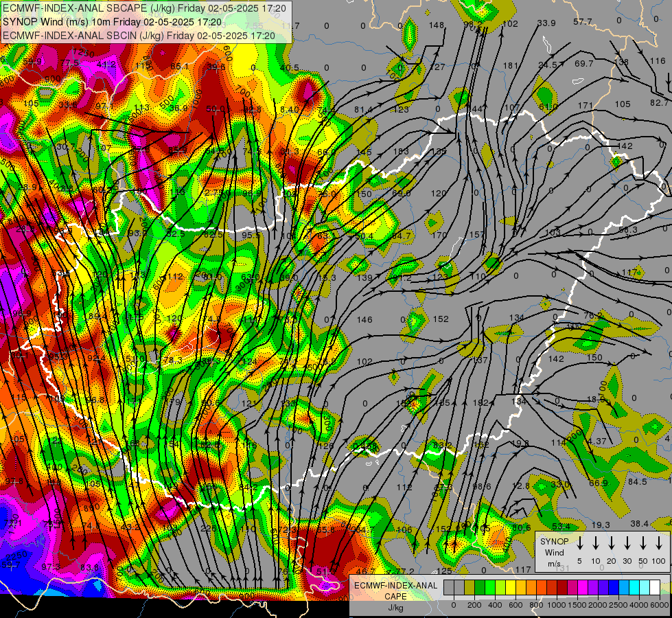This screenshot has height=618, width=672.
Task: Click the 200 tick label on CAPE scale
Action: (x=474, y=605)
